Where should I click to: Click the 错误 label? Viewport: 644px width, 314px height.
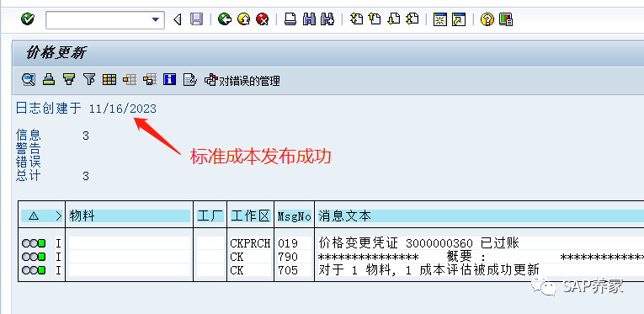[x=29, y=162]
